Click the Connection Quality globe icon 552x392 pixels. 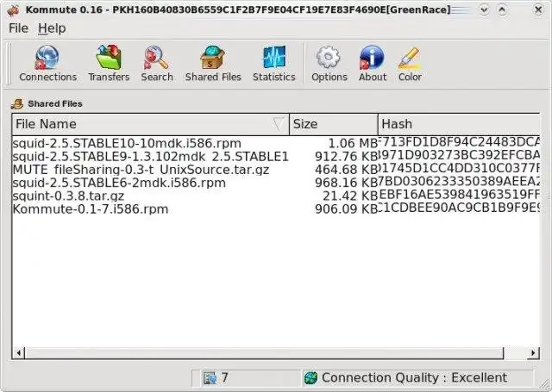point(310,378)
